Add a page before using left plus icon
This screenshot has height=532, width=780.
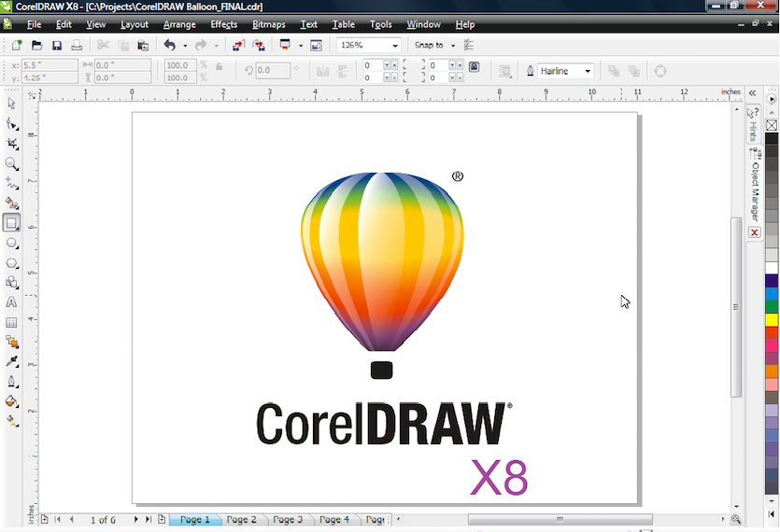[x=44, y=519]
